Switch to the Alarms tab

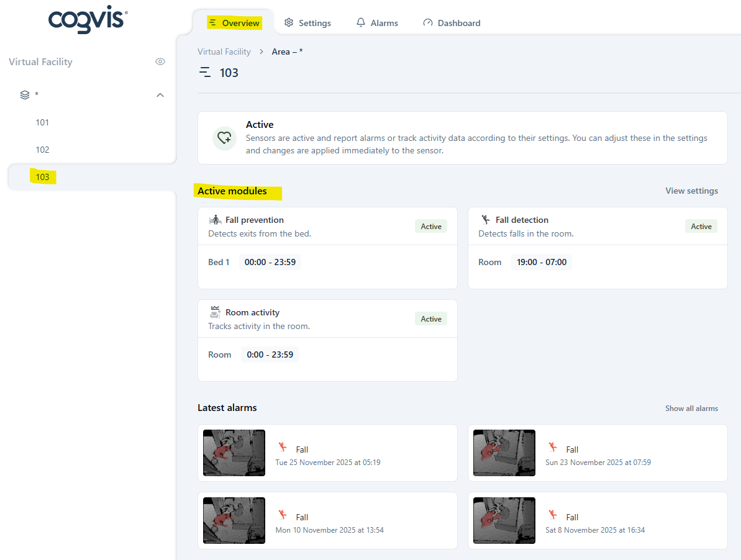tap(377, 23)
